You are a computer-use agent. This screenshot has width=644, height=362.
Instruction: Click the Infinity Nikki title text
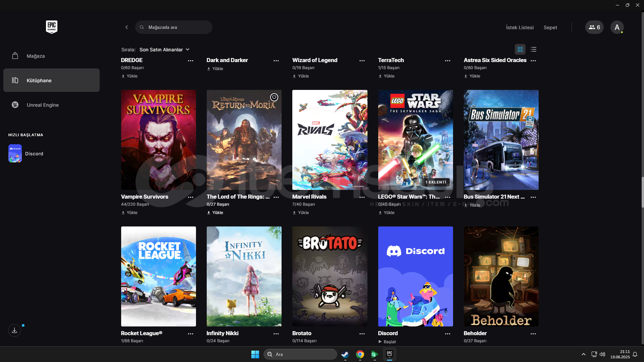click(x=222, y=333)
